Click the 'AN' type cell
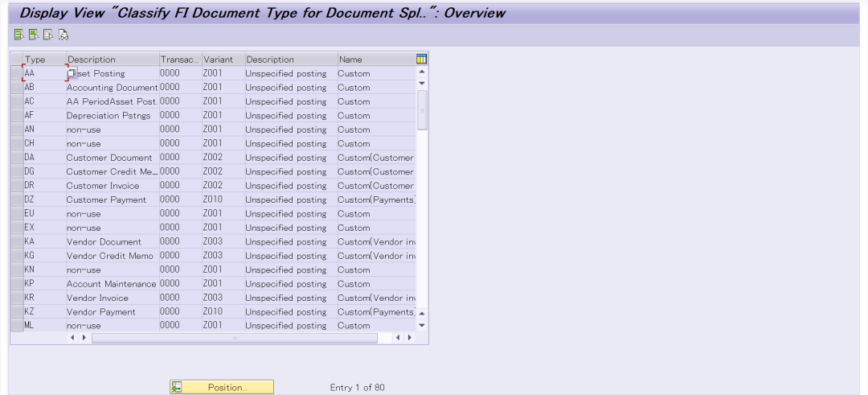Viewport: 868px width, 395px height. pyautogui.click(x=45, y=129)
